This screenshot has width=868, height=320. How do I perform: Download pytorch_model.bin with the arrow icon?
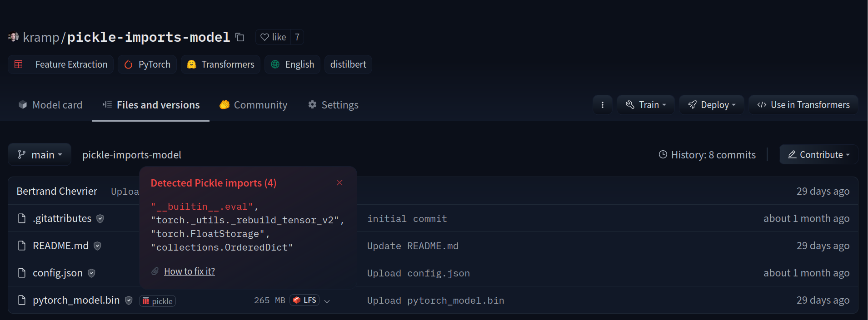(327, 300)
